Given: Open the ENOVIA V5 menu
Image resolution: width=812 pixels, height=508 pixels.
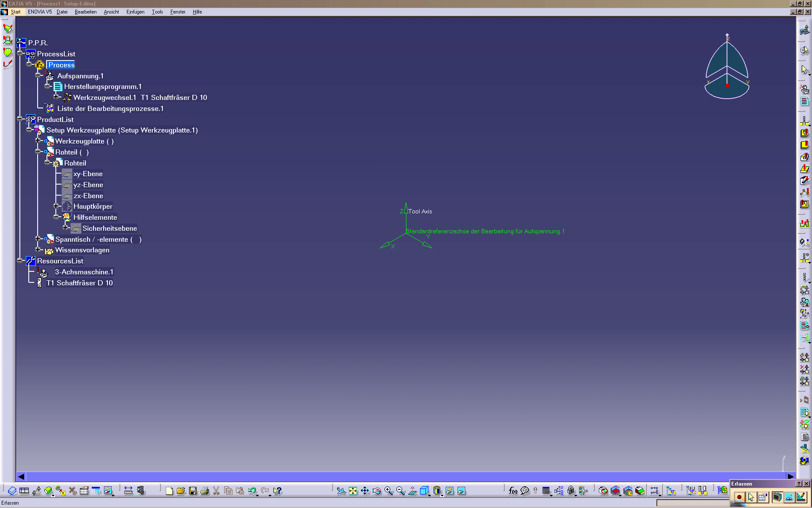Looking at the screenshot, I should pyautogui.click(x=40, y=12).
